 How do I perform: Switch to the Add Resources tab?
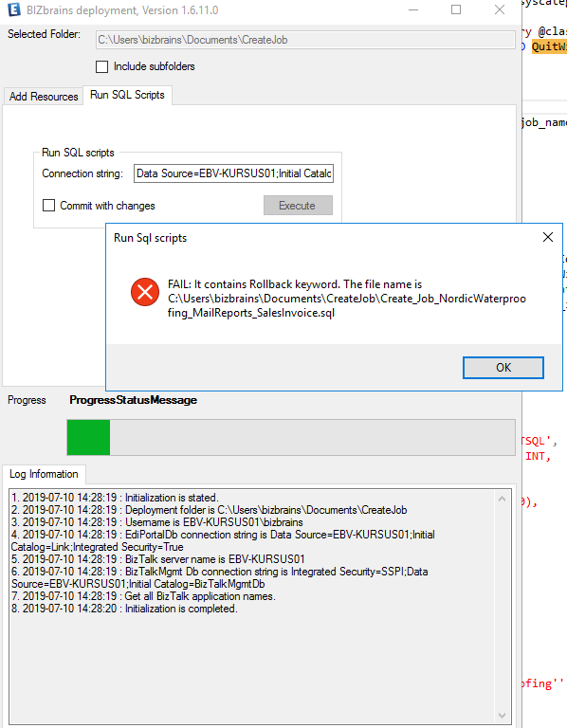tap(44, 96)
